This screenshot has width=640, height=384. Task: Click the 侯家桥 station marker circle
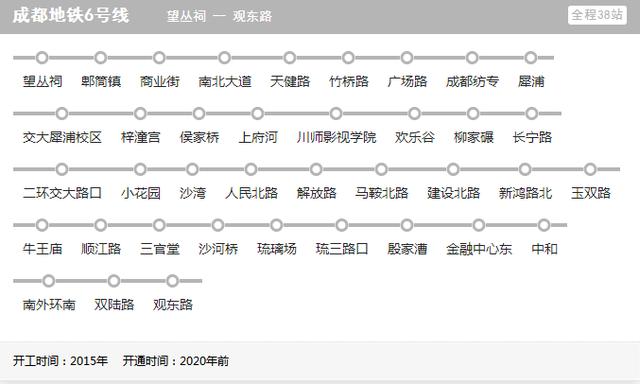[x=199, y=113]
